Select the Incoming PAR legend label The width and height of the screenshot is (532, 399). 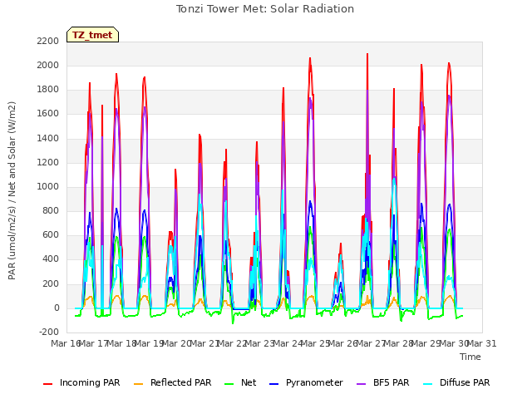pyautogui.click(x=90, y=382)
